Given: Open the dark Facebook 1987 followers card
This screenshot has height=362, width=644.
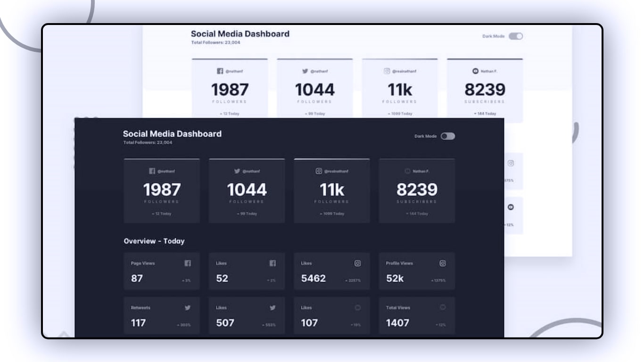Looking at the screenshot, I should point(162,191).
